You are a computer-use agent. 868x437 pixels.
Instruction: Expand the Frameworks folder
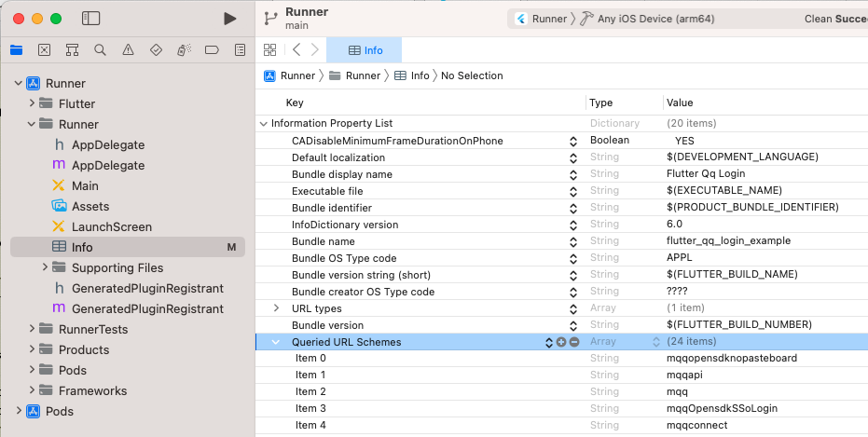click(32, 390)
